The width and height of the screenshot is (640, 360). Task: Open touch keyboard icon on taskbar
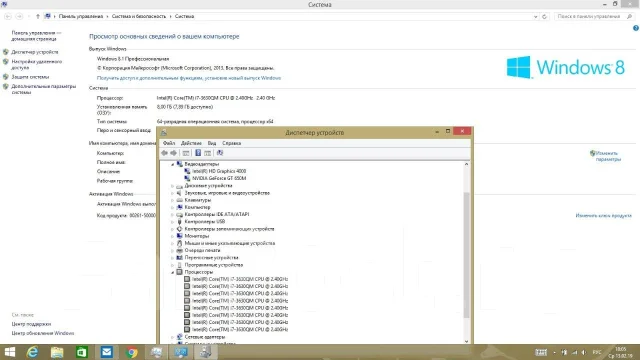pos(541,353)
